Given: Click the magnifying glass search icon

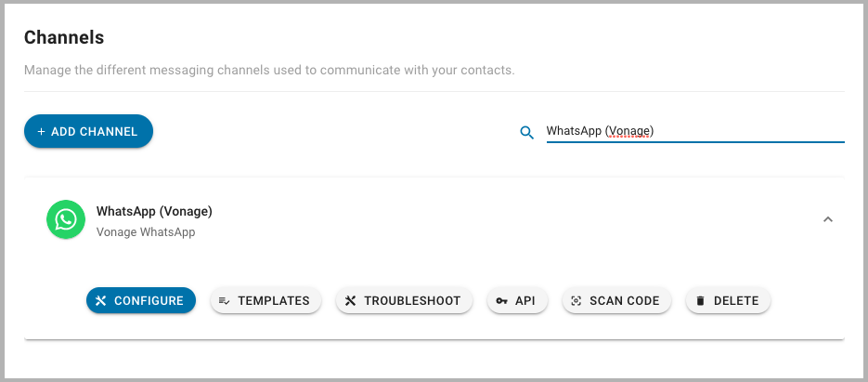Looking at the screenshot, I should click(527, 132).
